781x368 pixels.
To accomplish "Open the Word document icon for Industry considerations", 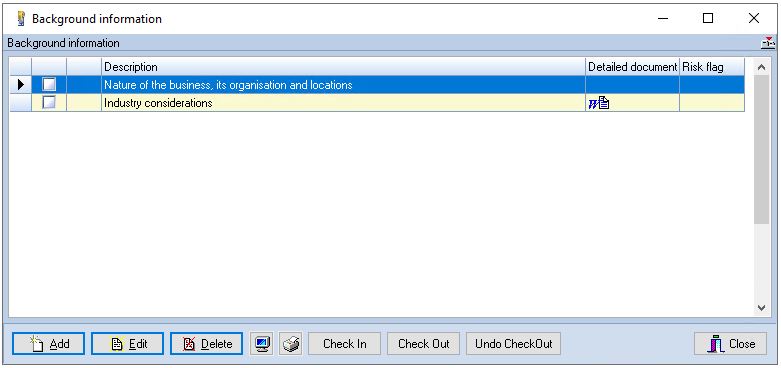I will [599, 103].
